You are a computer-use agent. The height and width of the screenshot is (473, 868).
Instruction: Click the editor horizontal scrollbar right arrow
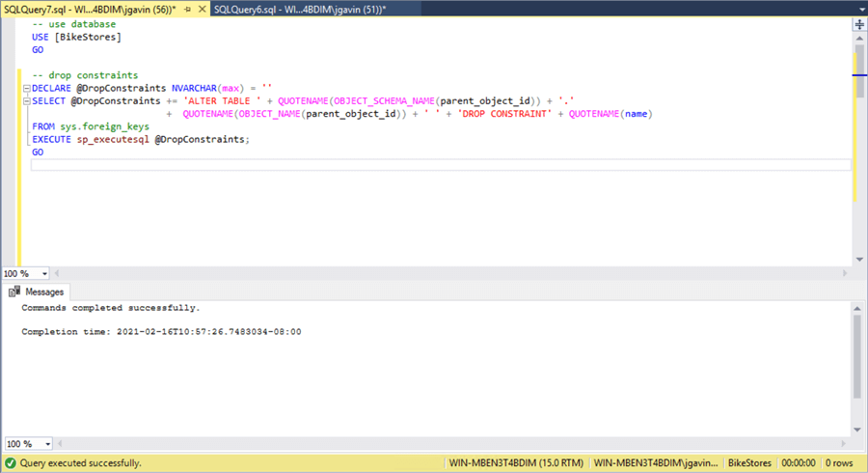pyautogui.click(x=845, y=273)
